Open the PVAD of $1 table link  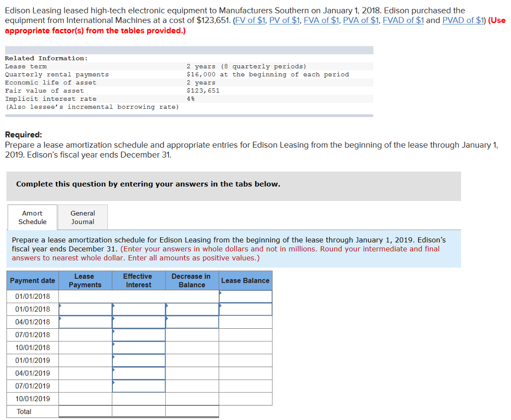pyautogui.click(x=463, y=20)
